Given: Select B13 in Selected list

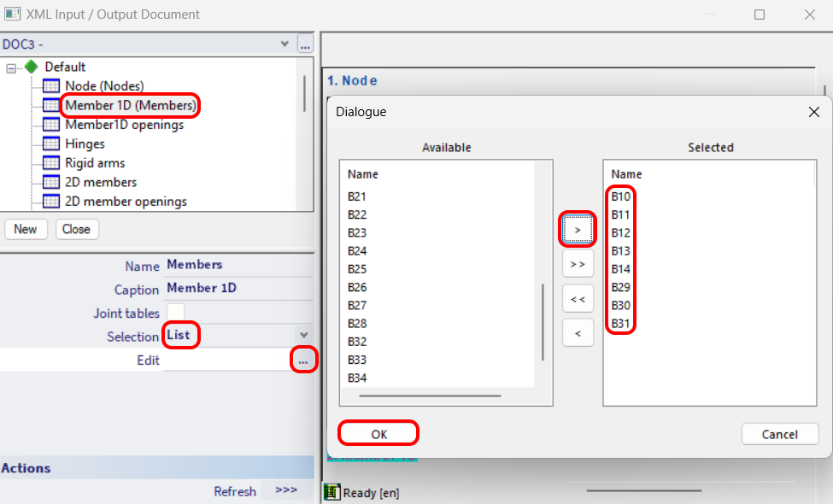Looking at the screenshot, I should click(620, 250).
